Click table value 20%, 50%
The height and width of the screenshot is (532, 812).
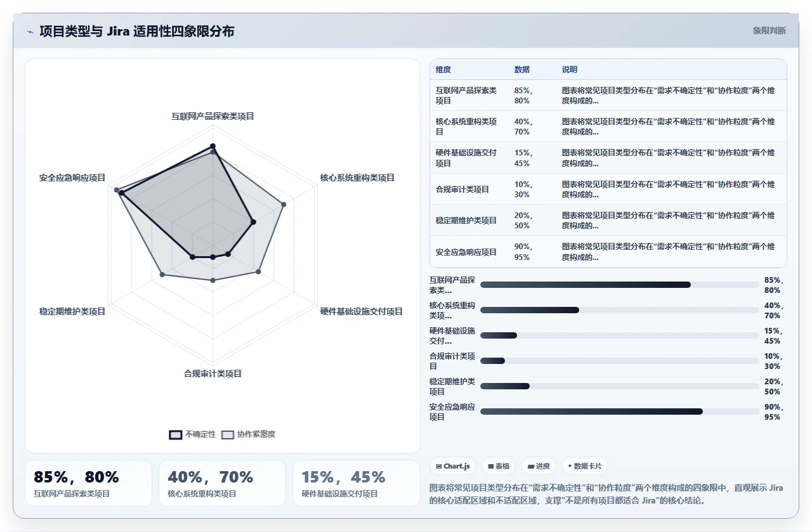pos(524,221)
